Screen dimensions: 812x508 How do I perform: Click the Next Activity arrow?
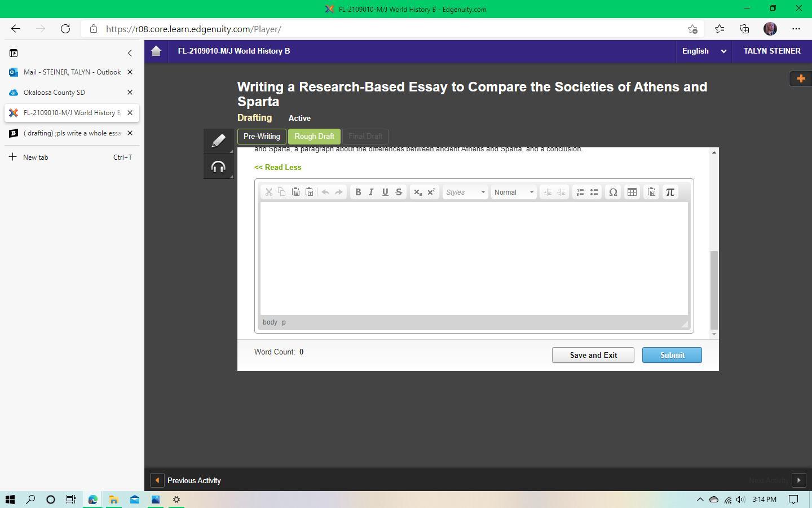point(798,481)
